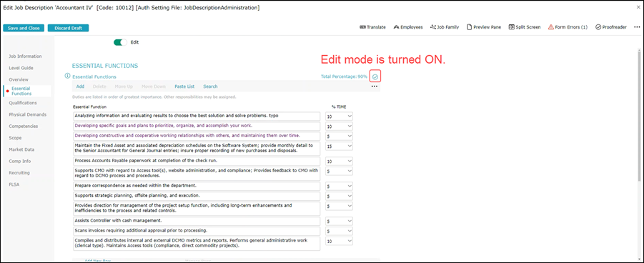Image resolution: width=644 pixels, height=263 pixels.
Task: Open the Essential Functions list ellipsis menu
Action: (x=374, y=86)
